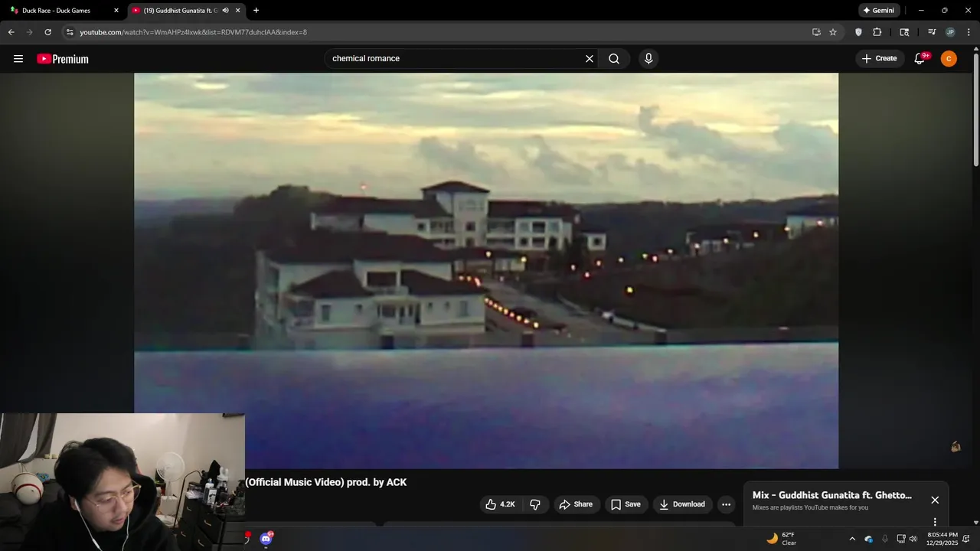Open more actions three-dot button under video
This screenshot has width=980, height=551.
point(726,504)
